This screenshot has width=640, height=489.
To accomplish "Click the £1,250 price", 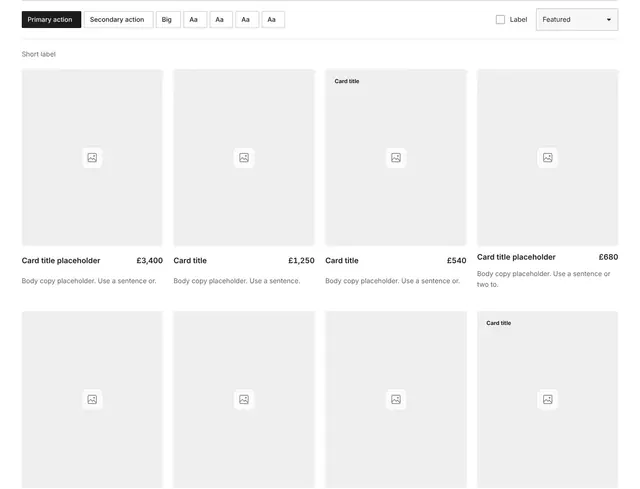I will point(301,260).
